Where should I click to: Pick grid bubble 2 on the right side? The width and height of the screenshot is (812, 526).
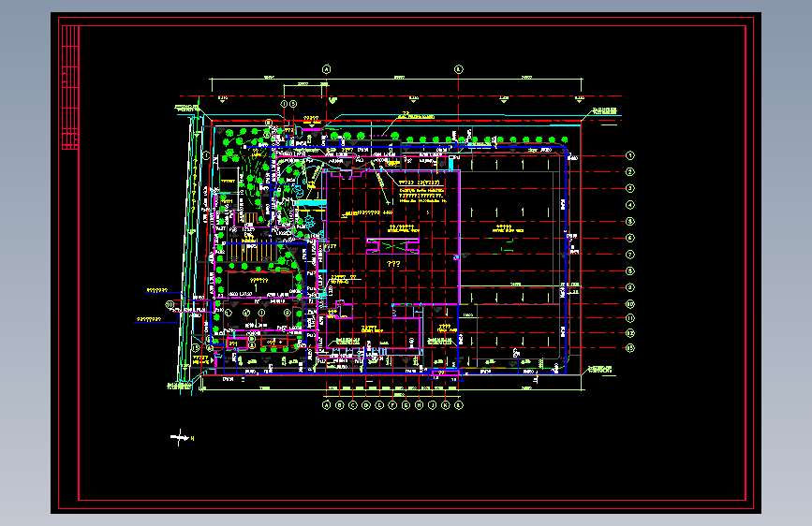(x=629, y=172)
